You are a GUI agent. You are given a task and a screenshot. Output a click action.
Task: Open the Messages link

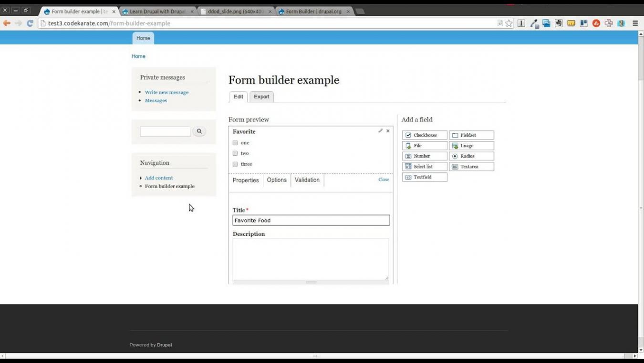pyautogui.click(x=156, y=100)
